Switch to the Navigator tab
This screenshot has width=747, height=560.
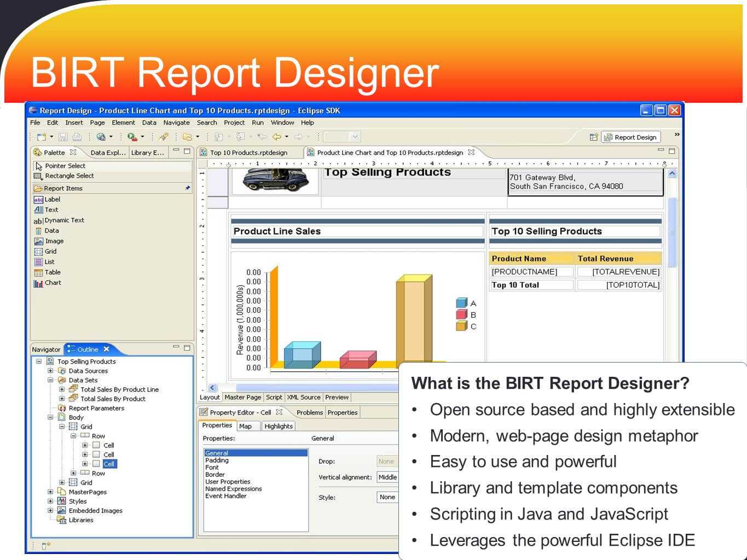click(46, 349)
